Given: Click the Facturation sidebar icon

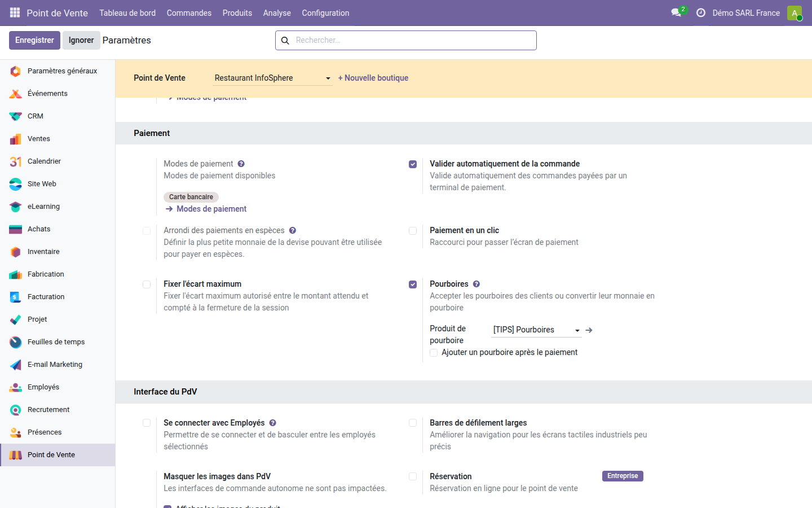Looking at the screenshot, I should click(x=16, y=297).
